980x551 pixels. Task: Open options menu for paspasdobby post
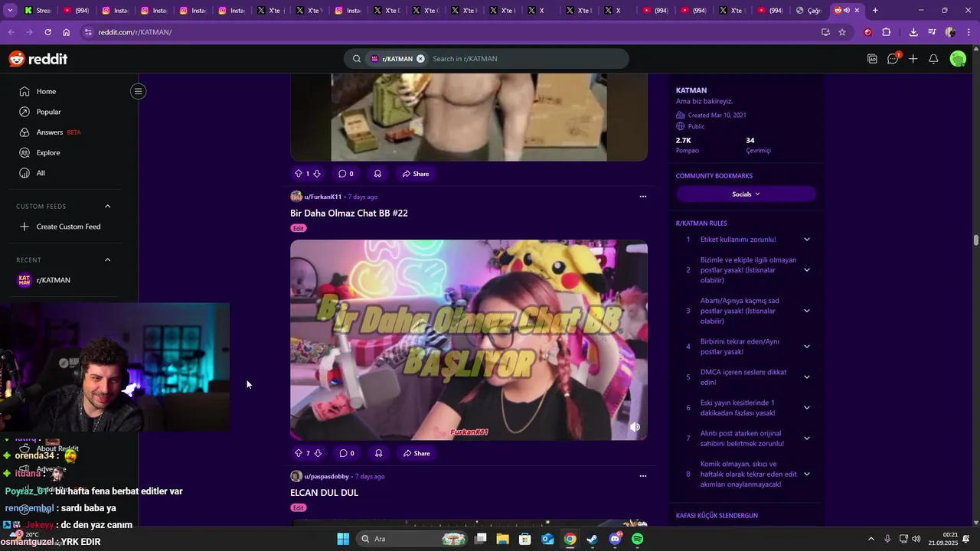[642, 476]
